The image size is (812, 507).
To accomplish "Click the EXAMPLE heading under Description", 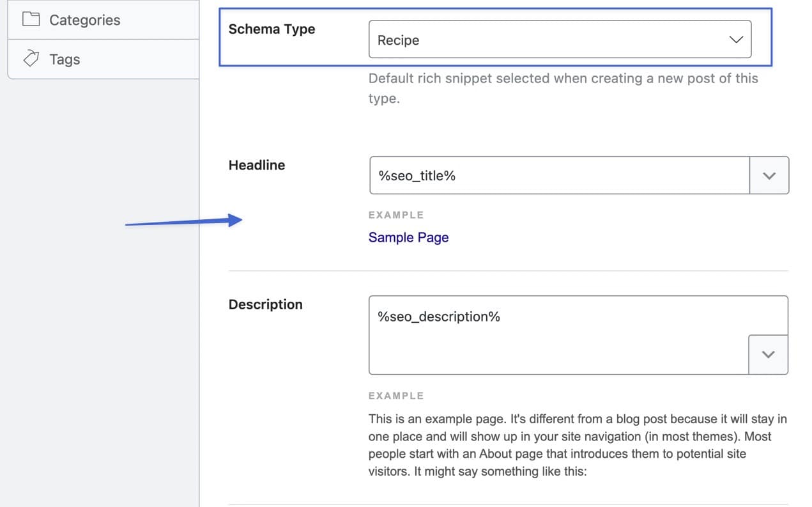I will pos(396,396).
